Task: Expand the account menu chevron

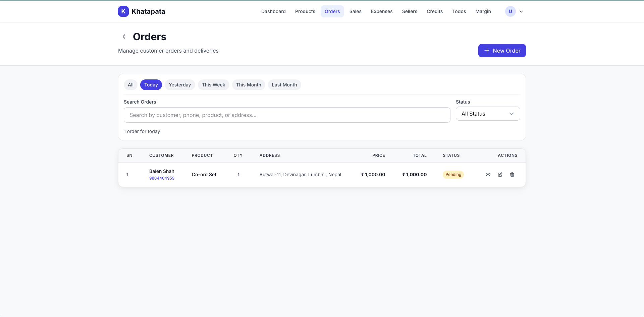Action: pyautogui.click(x=521, y=11)
